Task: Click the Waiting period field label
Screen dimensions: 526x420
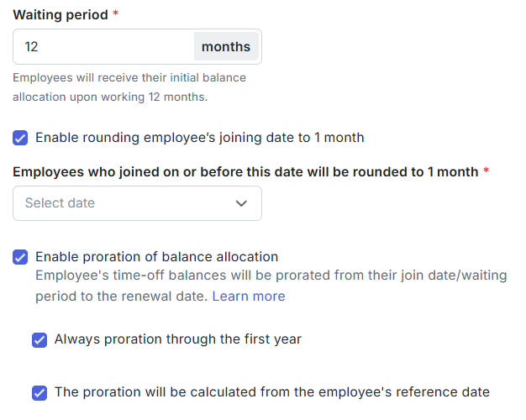Action: click(x=60, y=15)
